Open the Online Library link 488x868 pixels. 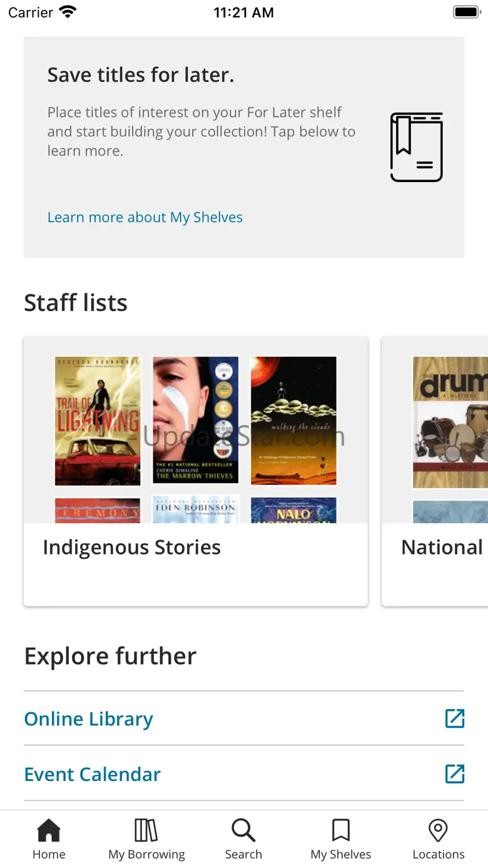pyautogui.click(x=88, y=719)
